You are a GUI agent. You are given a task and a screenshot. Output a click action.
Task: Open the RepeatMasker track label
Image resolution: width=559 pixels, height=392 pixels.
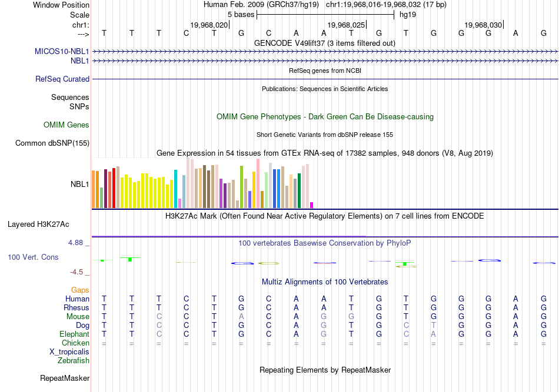(x=65, y=378)
